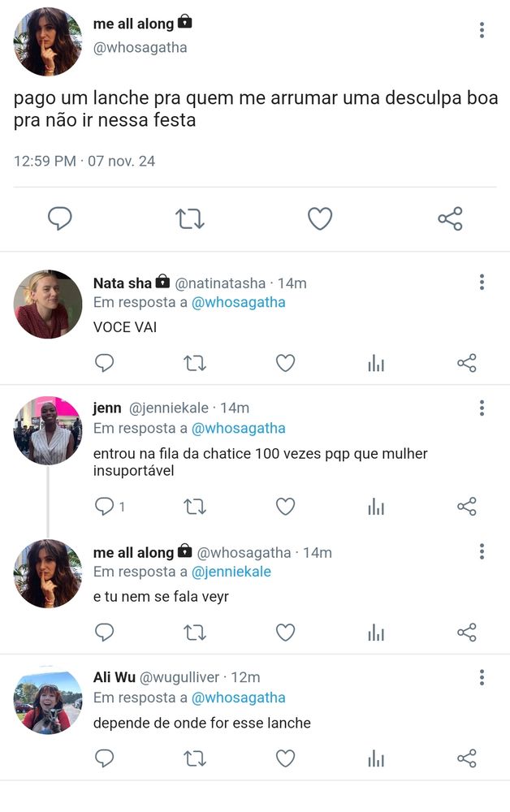Retweet jenn's reply about chatice

click(x=195, y=507)
